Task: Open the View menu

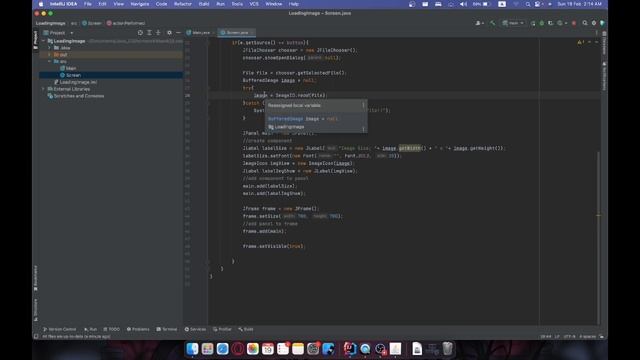Action: (118, 4)
